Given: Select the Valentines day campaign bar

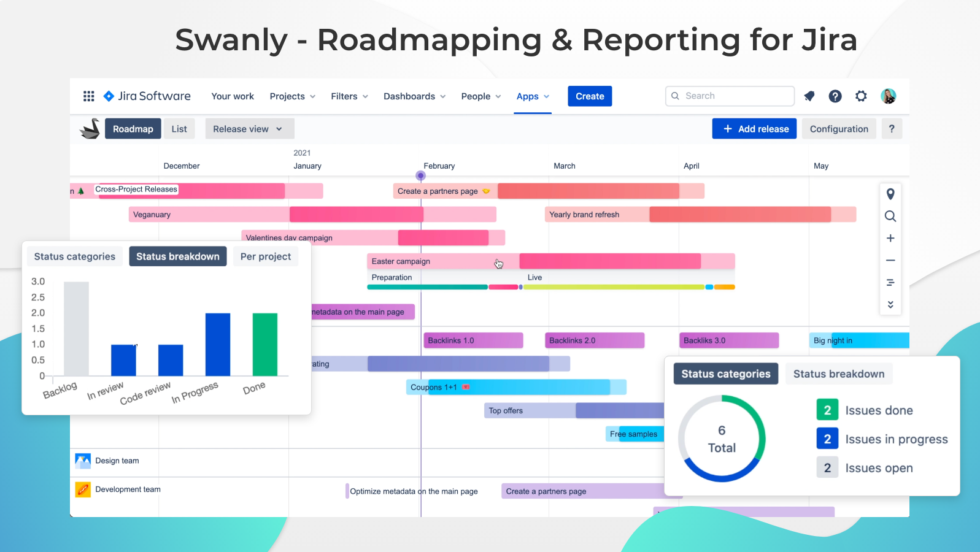Looking at the screenshot, I should pyautogui.click(x=373, y=237).
